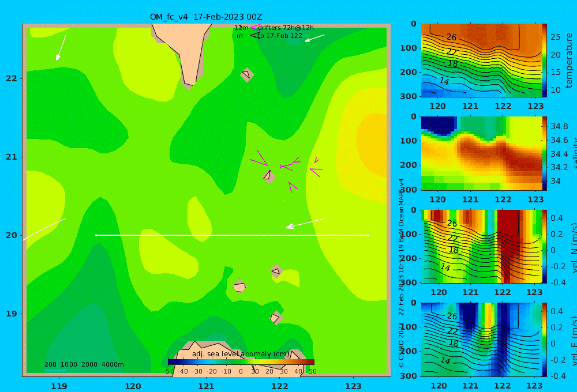Click the '25' tick on temperature colorbar
The width and height of the screenshot is (577, 392).
click(x=556, y=37)
